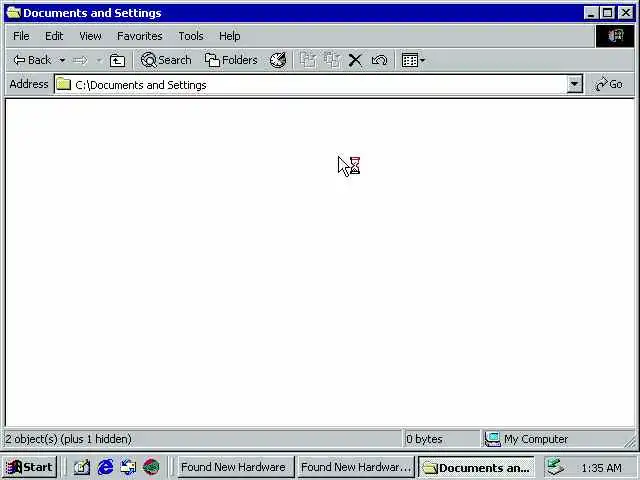Click Show Desktop quick launch icon
The height and width of the screenshot is (480, 640).
coord(82,467)
